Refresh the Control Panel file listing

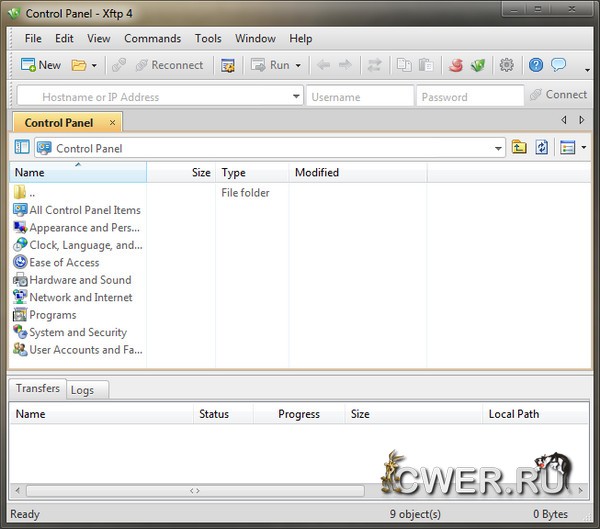[x=541, y=148]
